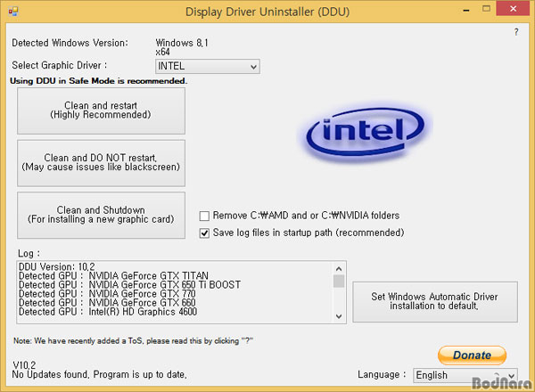
Task: Choose Clean and DO NOT restart
Action: [x=101, y=162]
